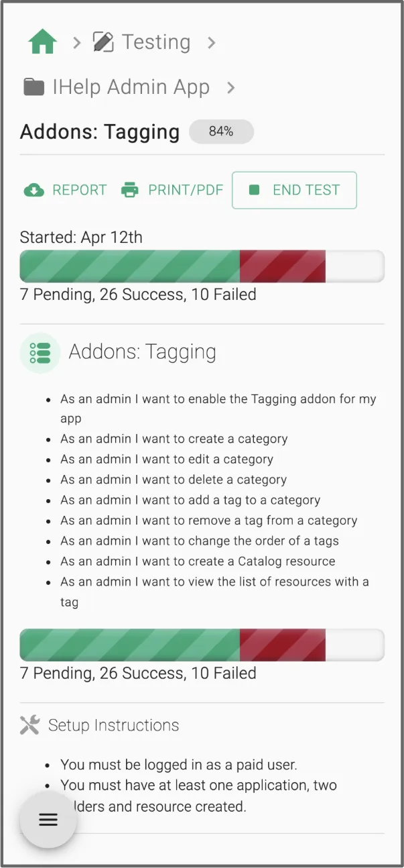Click the stop square icon in End Test

254,191
